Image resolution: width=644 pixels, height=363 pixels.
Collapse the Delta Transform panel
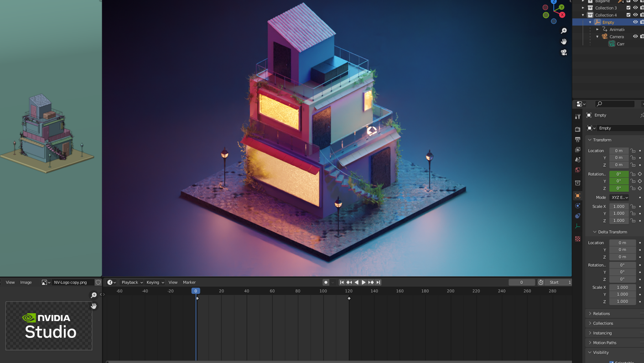point(595,232)
